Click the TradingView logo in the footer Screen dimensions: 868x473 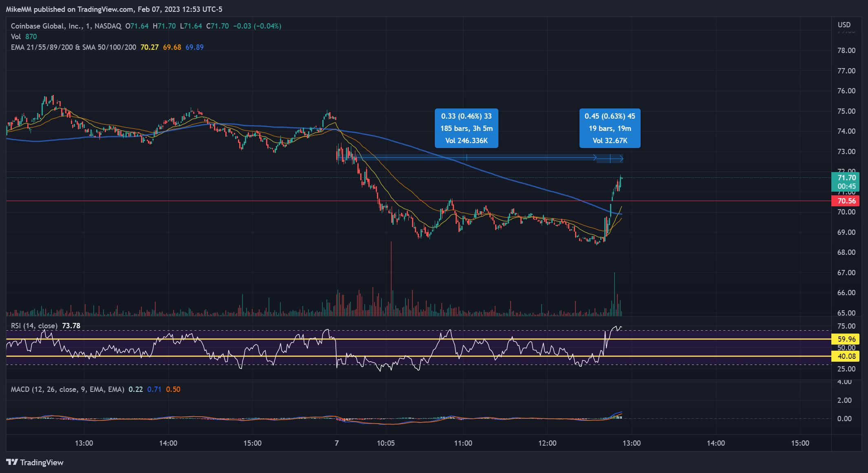pyautogui.click(x=35, y=462)
